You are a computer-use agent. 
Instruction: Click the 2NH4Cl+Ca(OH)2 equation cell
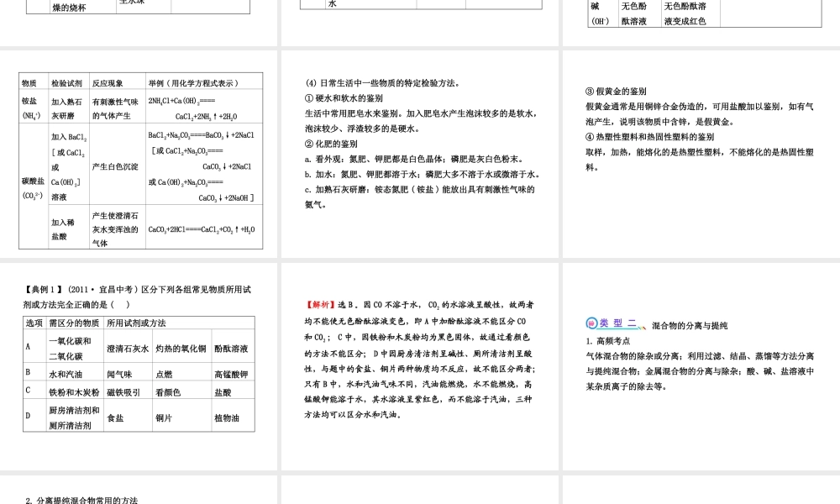coord(204,108)
